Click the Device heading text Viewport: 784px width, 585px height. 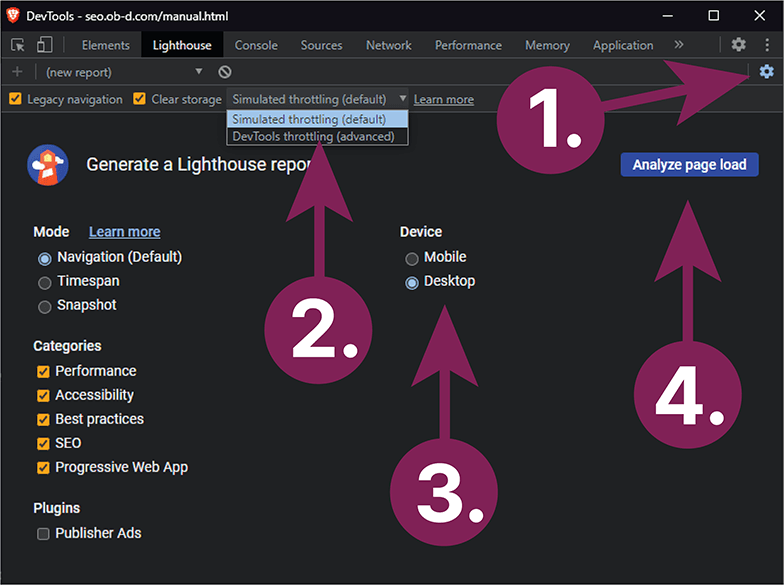point(420,232)
